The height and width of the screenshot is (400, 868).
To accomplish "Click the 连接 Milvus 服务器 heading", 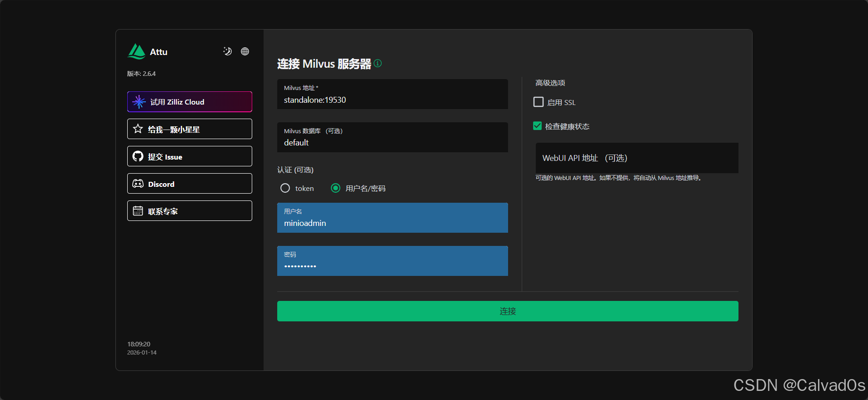I will point(324,64).
